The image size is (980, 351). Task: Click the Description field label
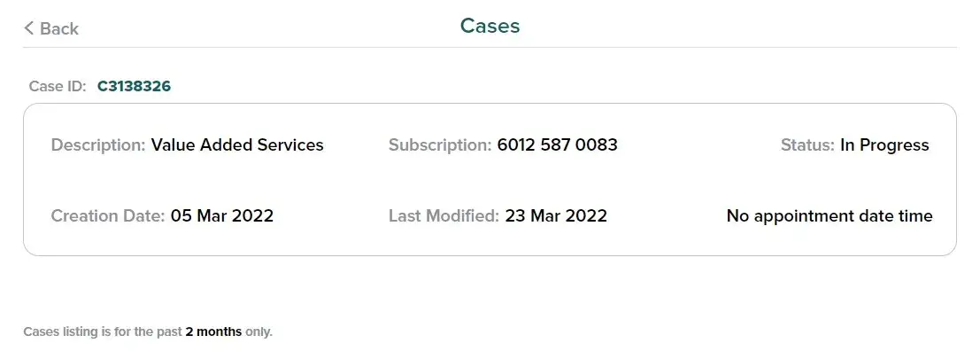coord(98,145)
